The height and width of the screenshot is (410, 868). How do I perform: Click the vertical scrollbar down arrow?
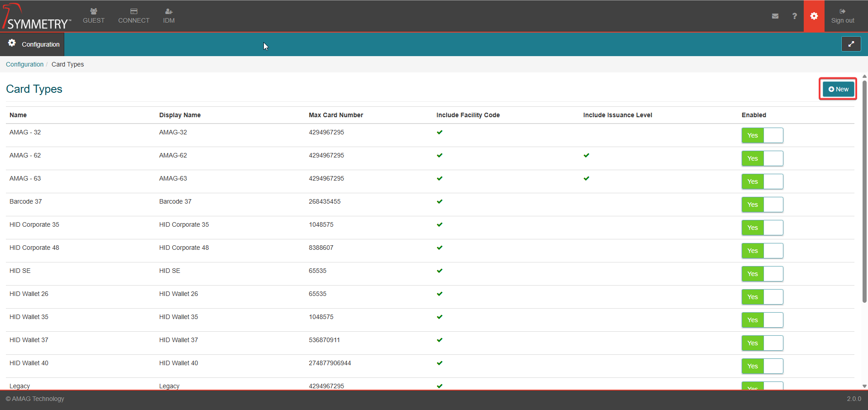pyautogui.click(x=864, y=386)
